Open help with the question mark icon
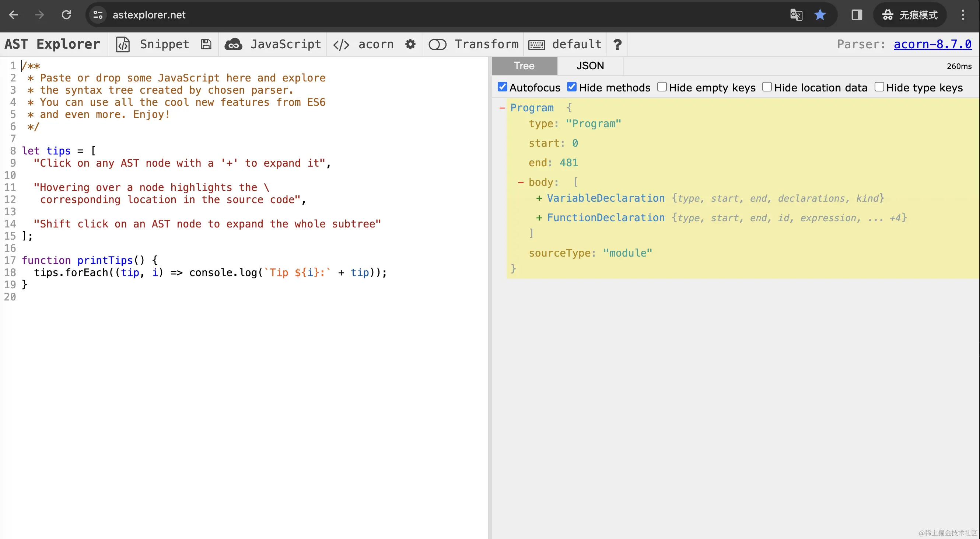 617,45
